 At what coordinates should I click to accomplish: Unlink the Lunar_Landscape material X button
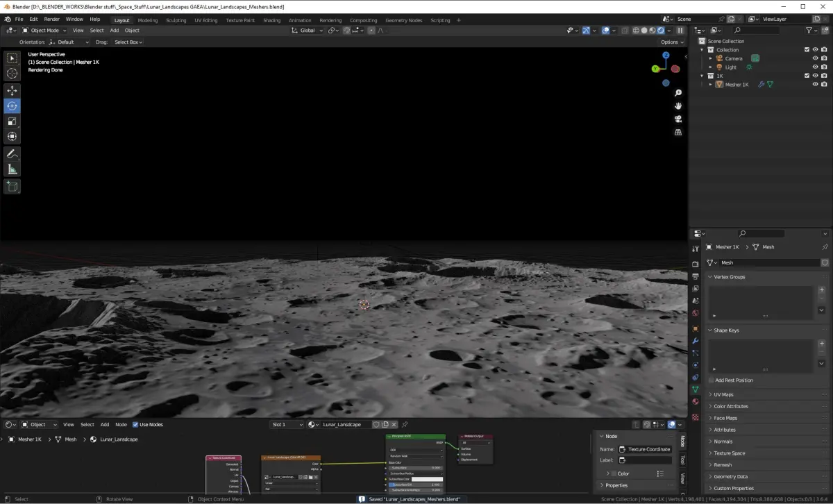point(394,424)
